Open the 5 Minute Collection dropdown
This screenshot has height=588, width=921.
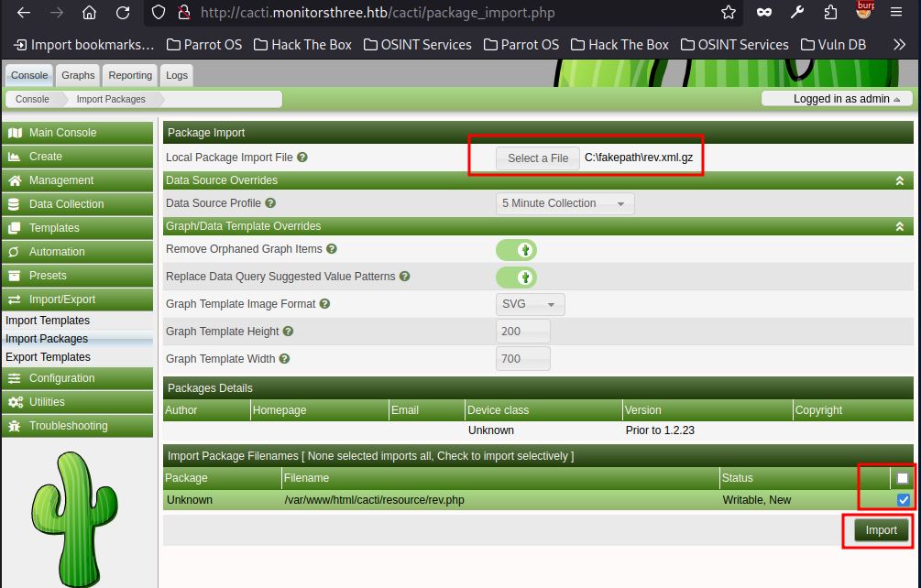click(565, 203)
